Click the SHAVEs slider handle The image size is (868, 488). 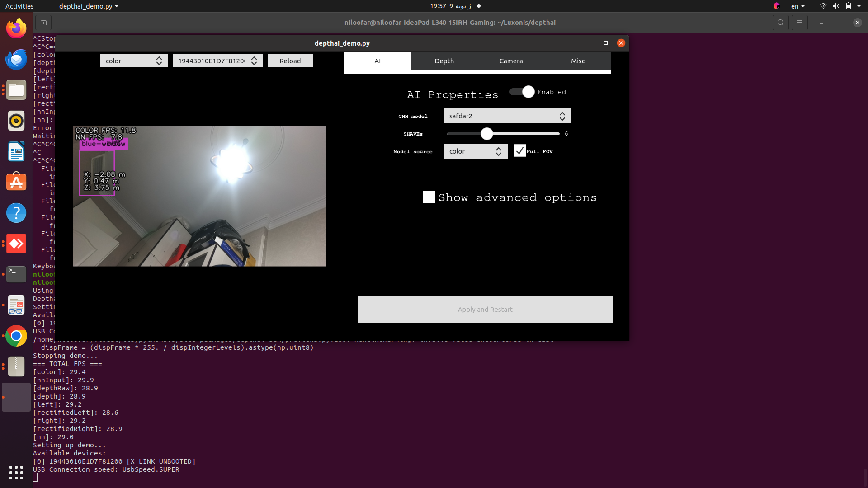pos(486,134)
